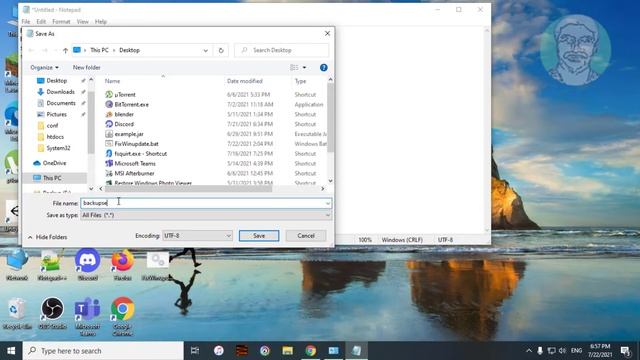Select BitTorrent.exe in the file list
This screenshot has height=360, width=640.
coord(131,104)
